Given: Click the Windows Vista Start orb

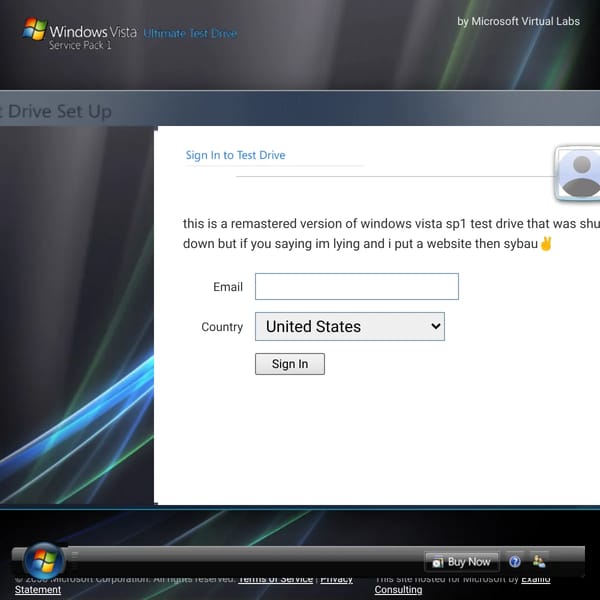Looking at the screenshot, I should point(44,561).
